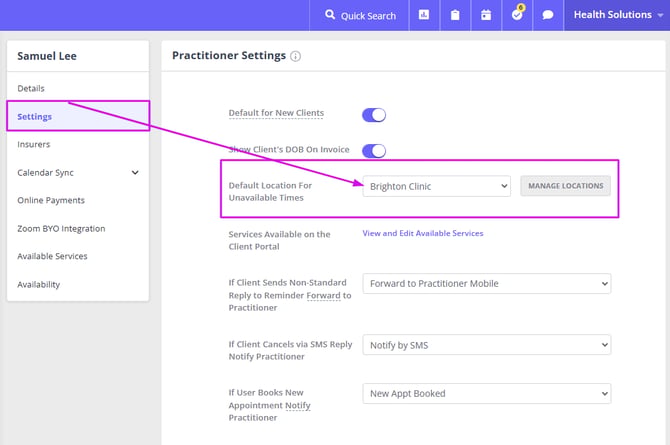Open the tasks checkmark icon with badge
This screenshot has width=670, height=445.
point(517,15)
